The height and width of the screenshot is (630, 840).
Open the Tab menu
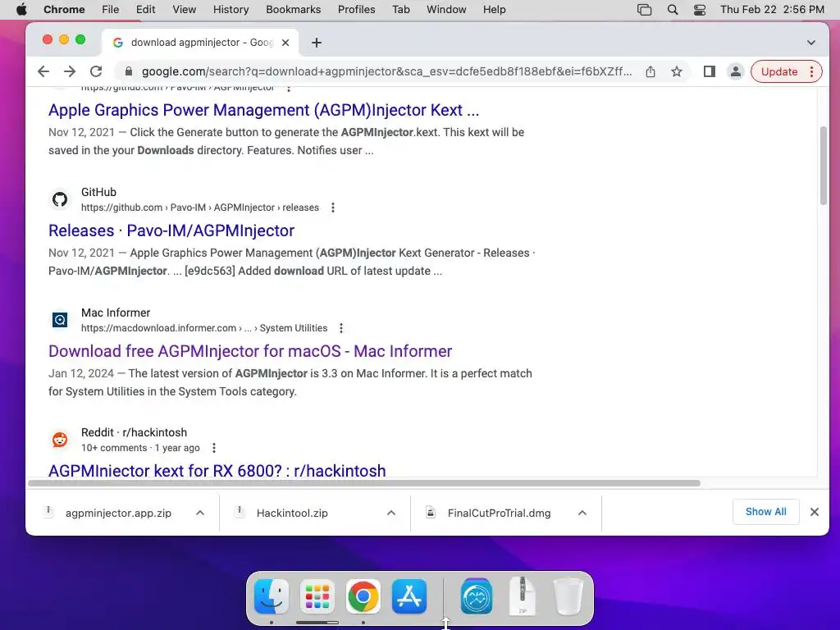400,10
